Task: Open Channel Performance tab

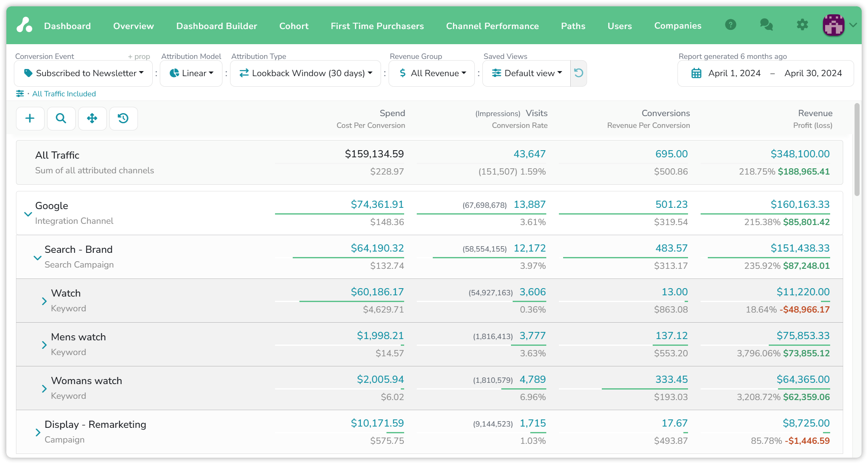Action: (x=492, y=26)
